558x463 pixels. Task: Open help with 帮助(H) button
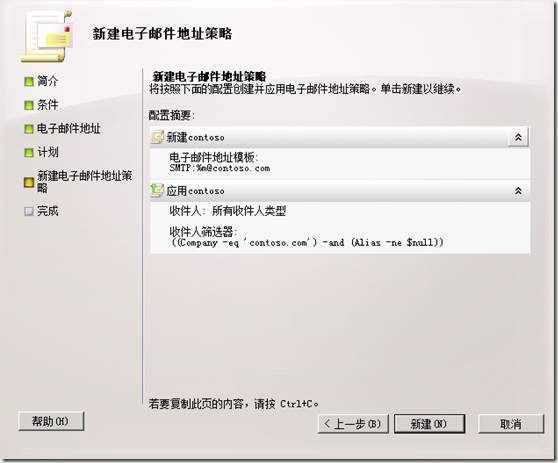pyautogui.click(x=51, y=421)
